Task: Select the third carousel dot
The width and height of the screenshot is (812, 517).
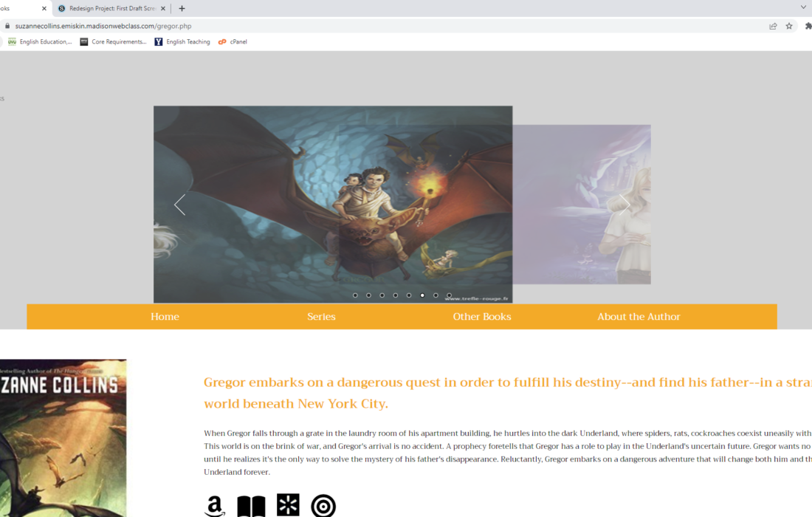Action: 382,295
